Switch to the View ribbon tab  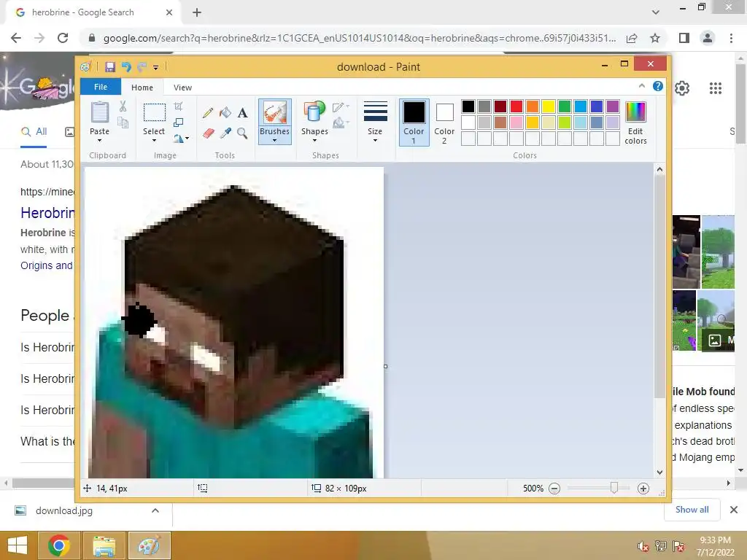click(182, 87)
